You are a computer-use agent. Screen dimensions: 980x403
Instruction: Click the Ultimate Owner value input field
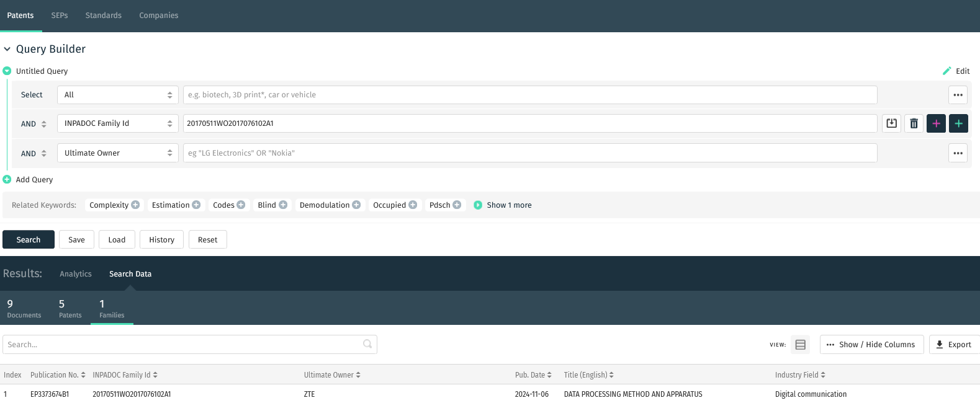coord(530,153)
